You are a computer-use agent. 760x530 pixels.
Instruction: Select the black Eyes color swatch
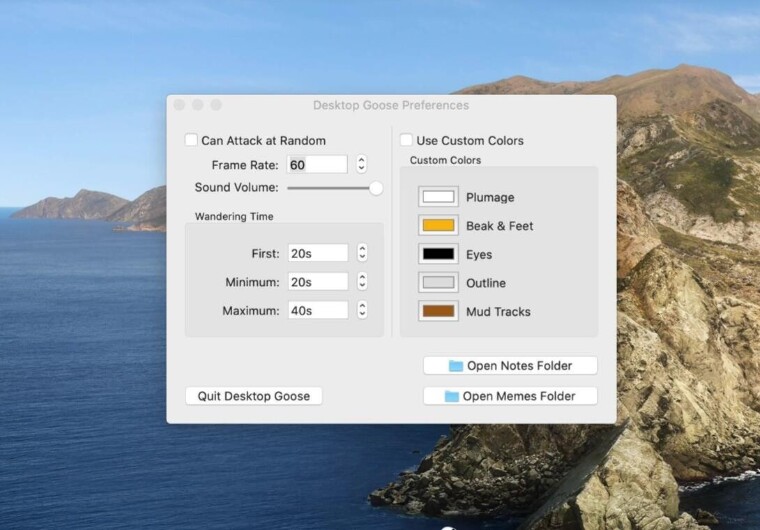coord(438,254)
